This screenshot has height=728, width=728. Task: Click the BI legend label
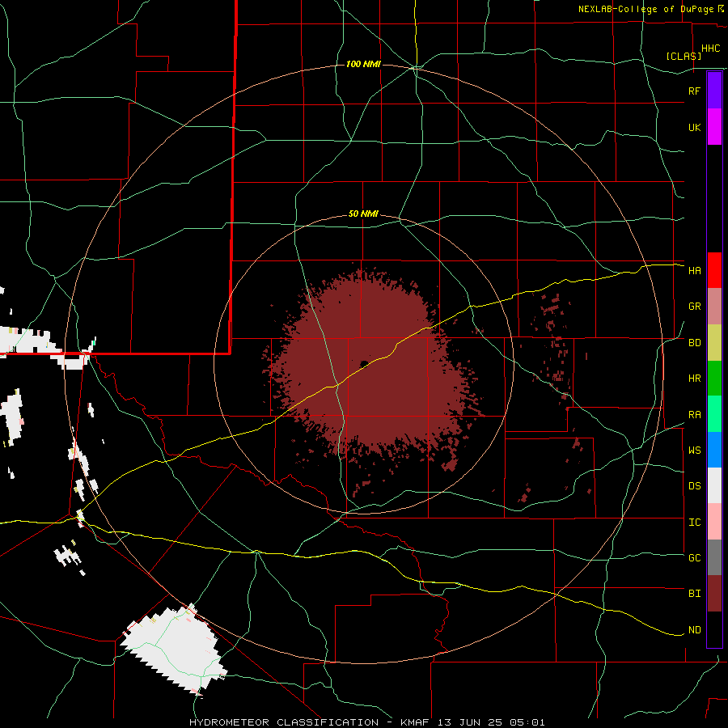point(694,594)
